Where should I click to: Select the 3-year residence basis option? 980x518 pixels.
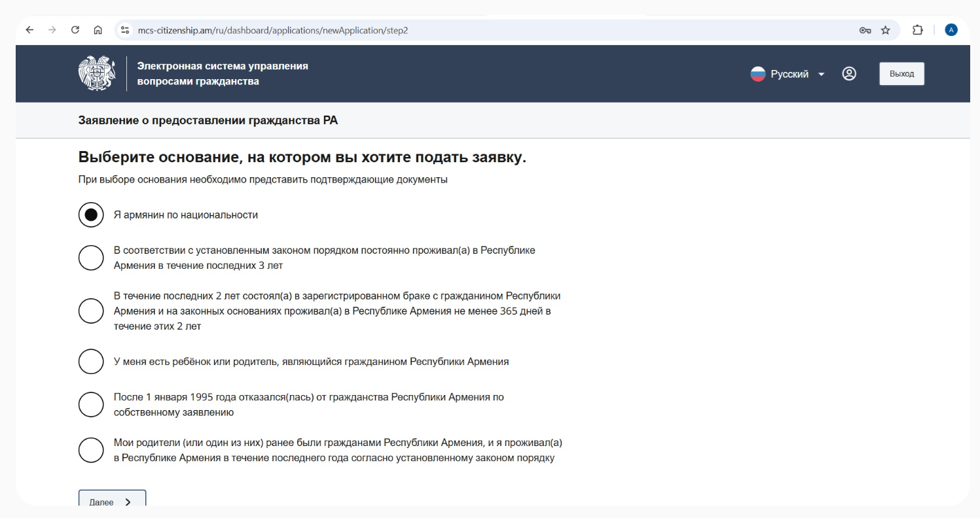coord(91,258)
